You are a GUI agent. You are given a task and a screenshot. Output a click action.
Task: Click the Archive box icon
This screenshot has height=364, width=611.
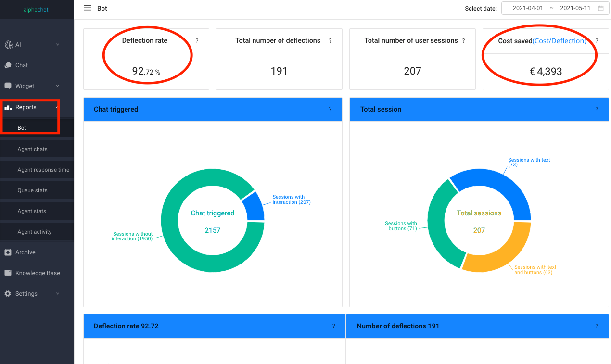point(8,252)
